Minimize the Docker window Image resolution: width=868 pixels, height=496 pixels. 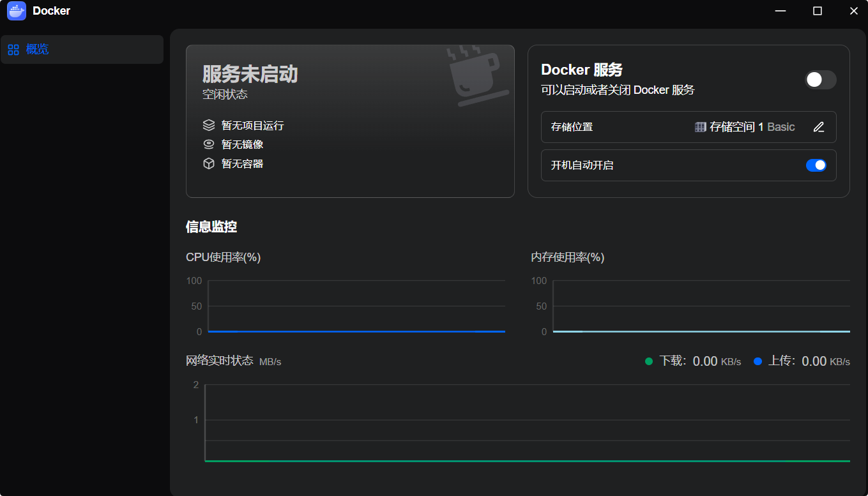click(780, 11)
